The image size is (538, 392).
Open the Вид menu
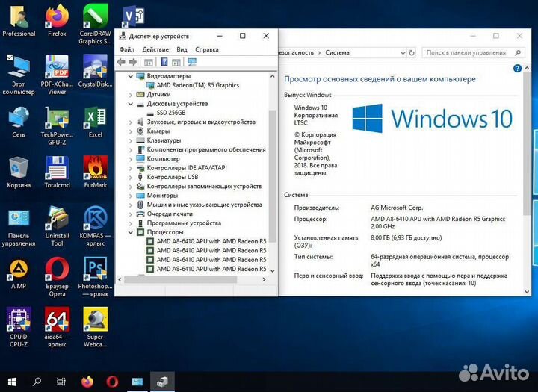tap(182, 49)
